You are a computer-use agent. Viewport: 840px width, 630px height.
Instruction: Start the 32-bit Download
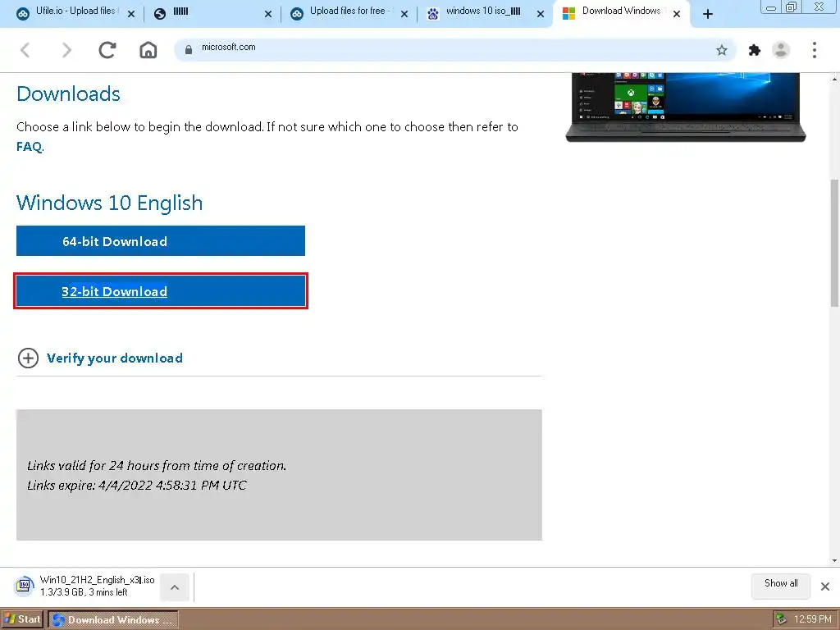pyautogui.click(x=161, y=291)
